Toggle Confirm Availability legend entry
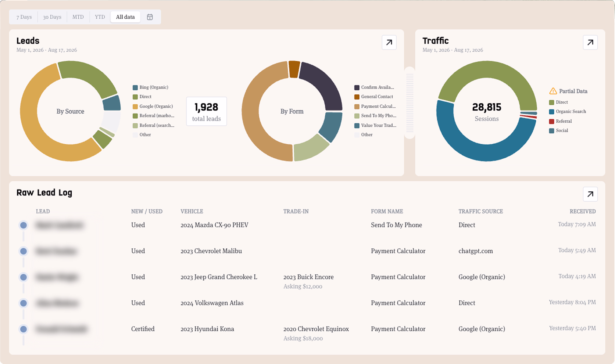Screen dimensions: 615x364 click(374, 87)
